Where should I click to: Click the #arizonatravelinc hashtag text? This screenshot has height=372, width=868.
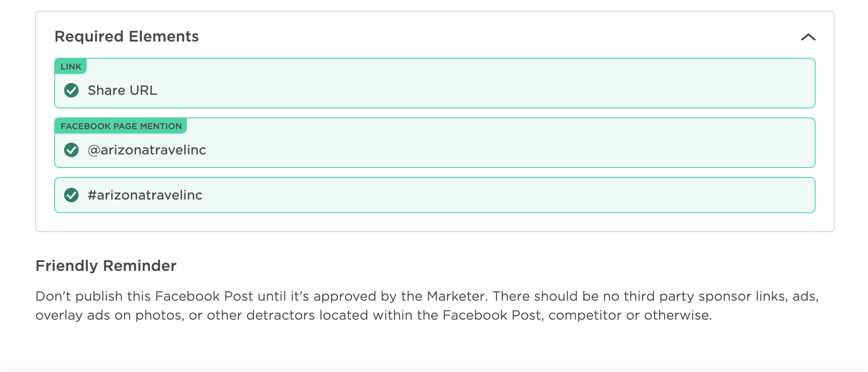point(145,195)
